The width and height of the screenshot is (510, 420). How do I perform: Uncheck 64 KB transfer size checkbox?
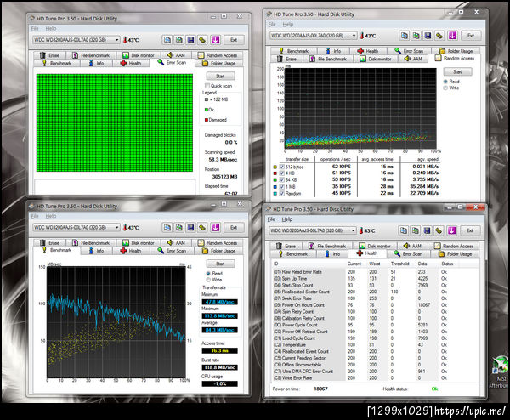(282, 180)
